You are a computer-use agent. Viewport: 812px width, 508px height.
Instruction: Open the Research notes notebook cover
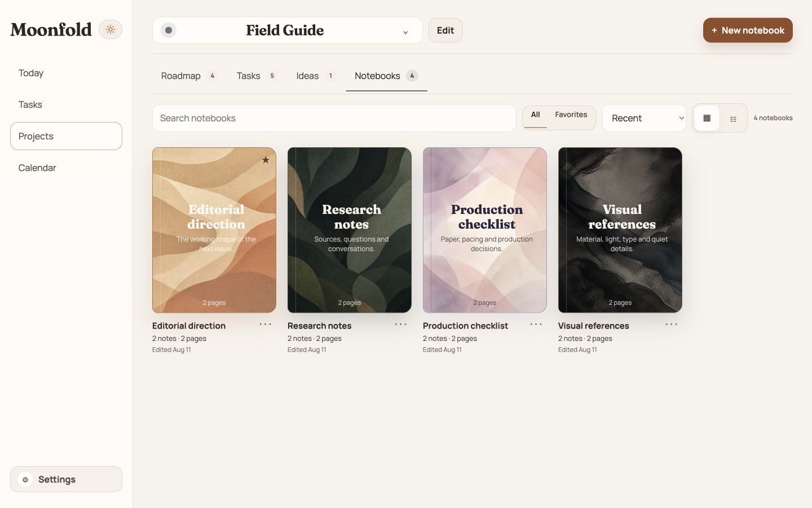pyautogui.click(x=350, y=230)
